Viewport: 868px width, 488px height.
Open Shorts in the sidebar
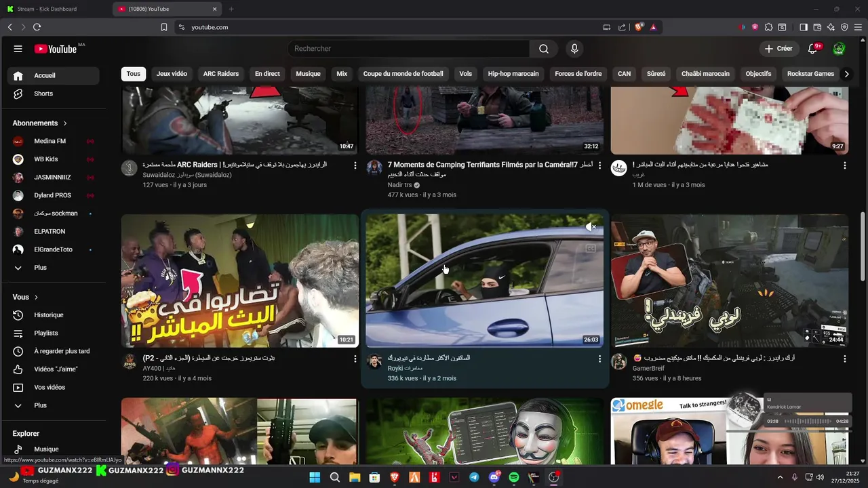click(x=53, y=94)
